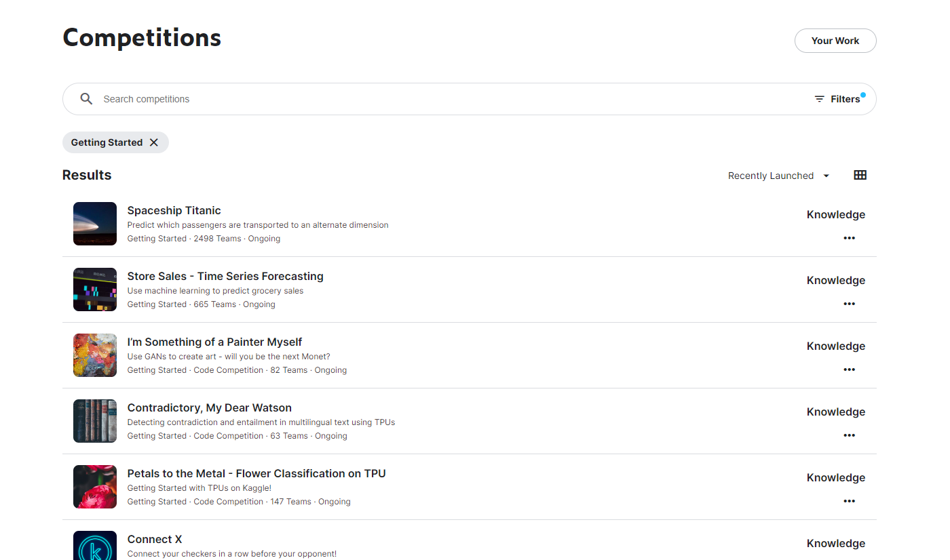Click '665 Teams · Ongoing' info line
Image resolution: width=950 pixels, height=560 pixels.
point(202,304)
